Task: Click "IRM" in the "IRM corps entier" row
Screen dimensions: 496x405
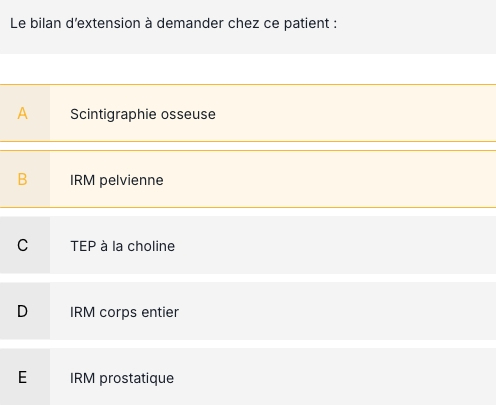Action: [x=82, y=312]
